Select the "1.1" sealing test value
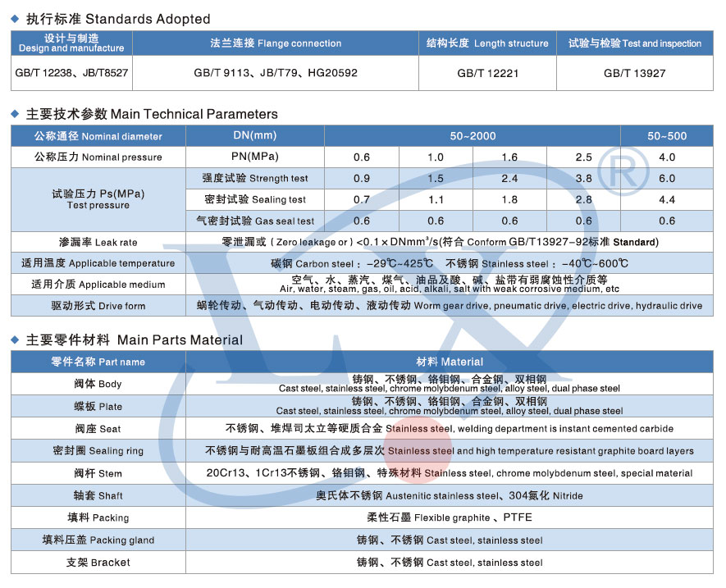The width and height of the screenshot is (726, 588). [x=436, y=199]
